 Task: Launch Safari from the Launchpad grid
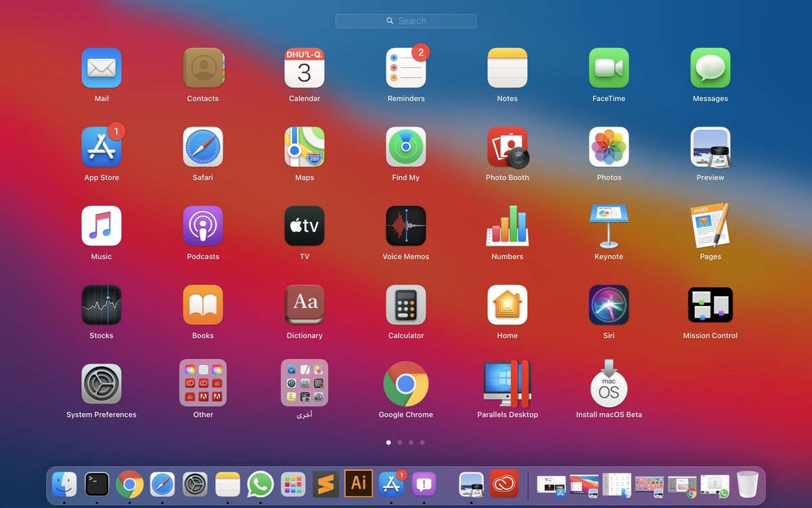[x=203, y=147]
